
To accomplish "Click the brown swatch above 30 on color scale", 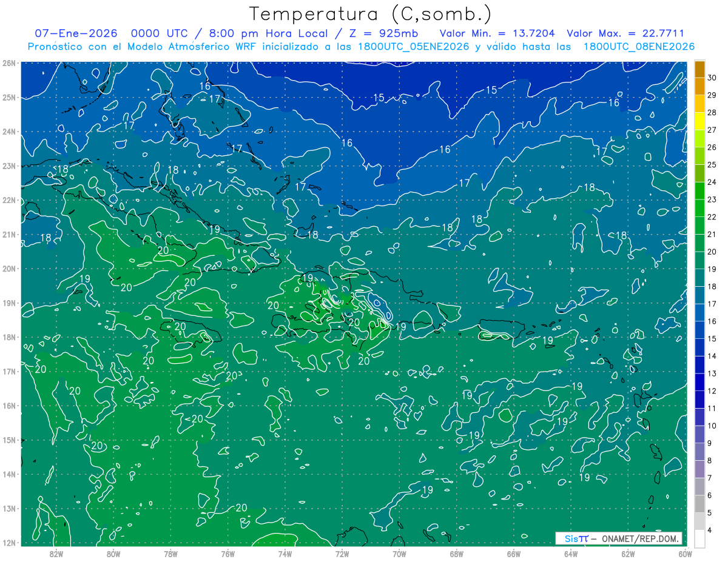I will 699,69.
